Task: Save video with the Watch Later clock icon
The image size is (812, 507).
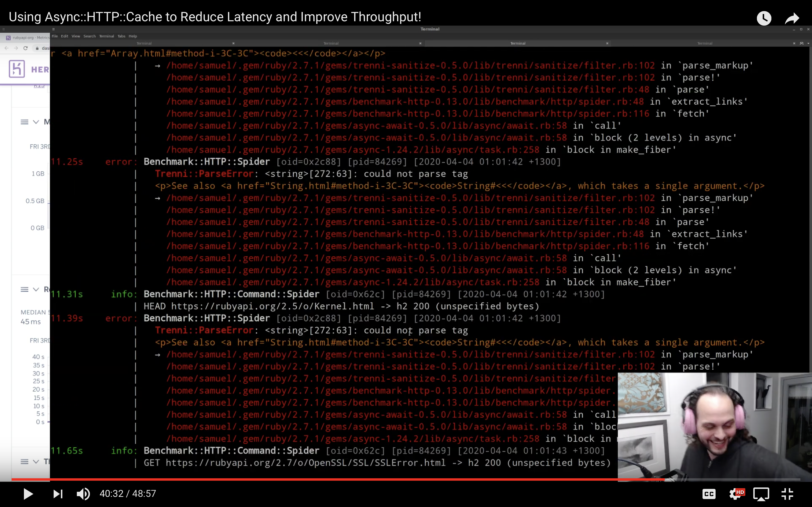Action: (x=764, y=18)
